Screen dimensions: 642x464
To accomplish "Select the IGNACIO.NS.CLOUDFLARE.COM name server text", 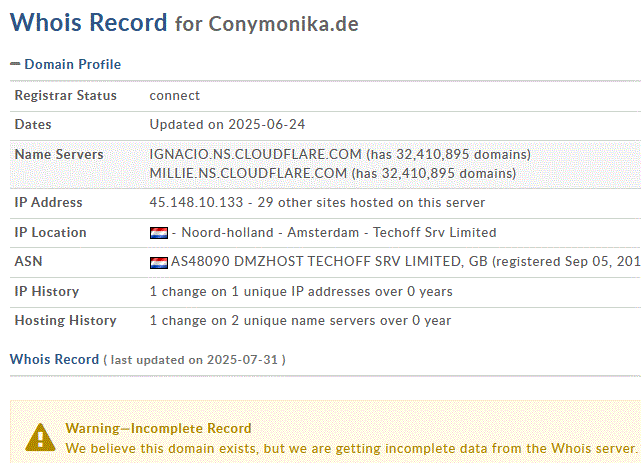I will pyautogui.click(x=255, y=154).
